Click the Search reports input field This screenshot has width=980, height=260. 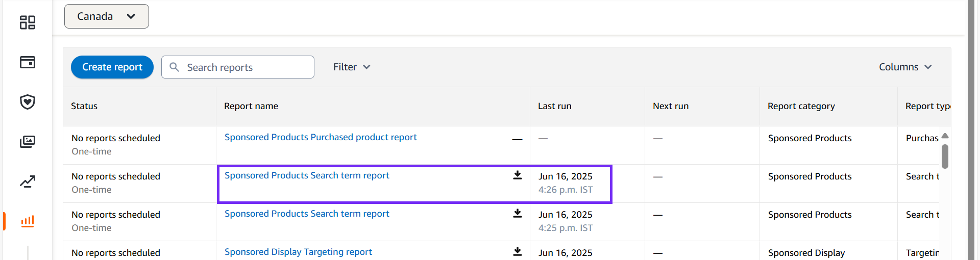point(238,67)
